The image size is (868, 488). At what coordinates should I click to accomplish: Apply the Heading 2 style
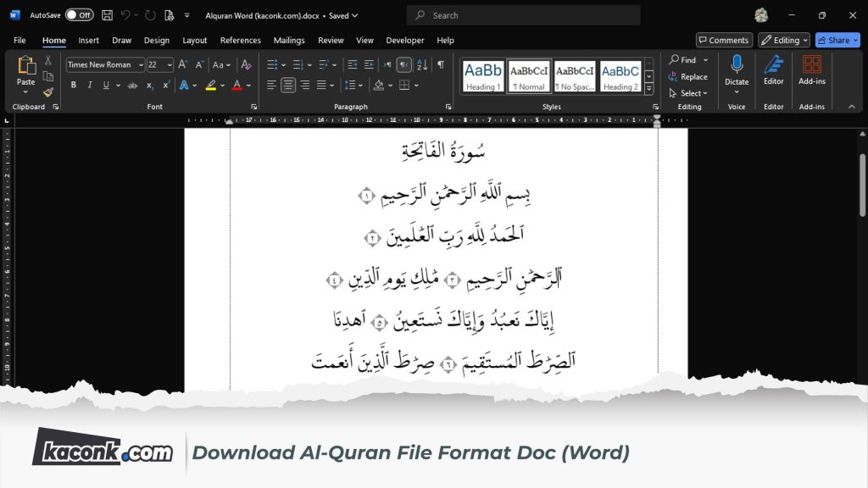click(x=620, y=76)
